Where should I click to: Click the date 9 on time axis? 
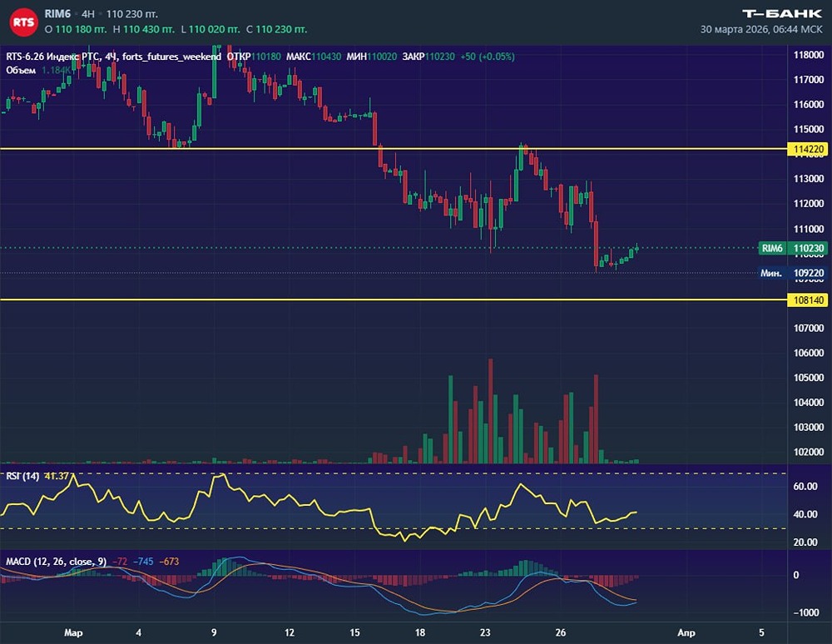tap(214, 632)
